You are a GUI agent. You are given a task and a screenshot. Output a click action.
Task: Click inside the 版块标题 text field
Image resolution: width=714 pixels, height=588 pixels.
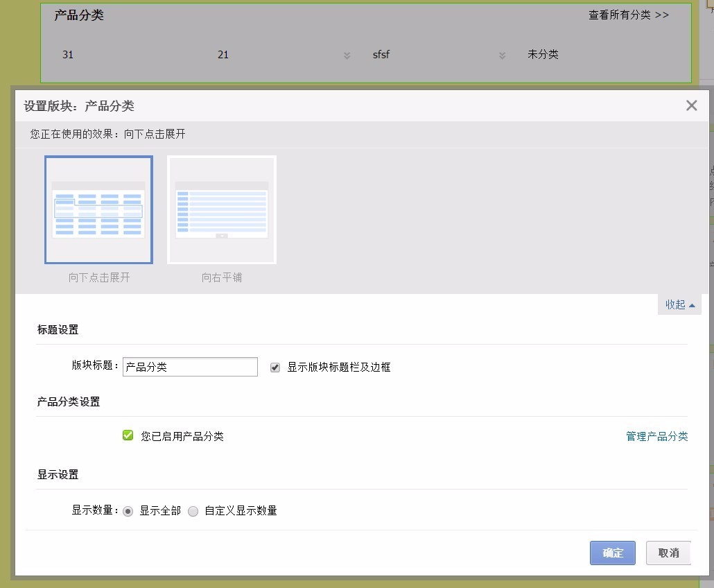coord(189,366)
